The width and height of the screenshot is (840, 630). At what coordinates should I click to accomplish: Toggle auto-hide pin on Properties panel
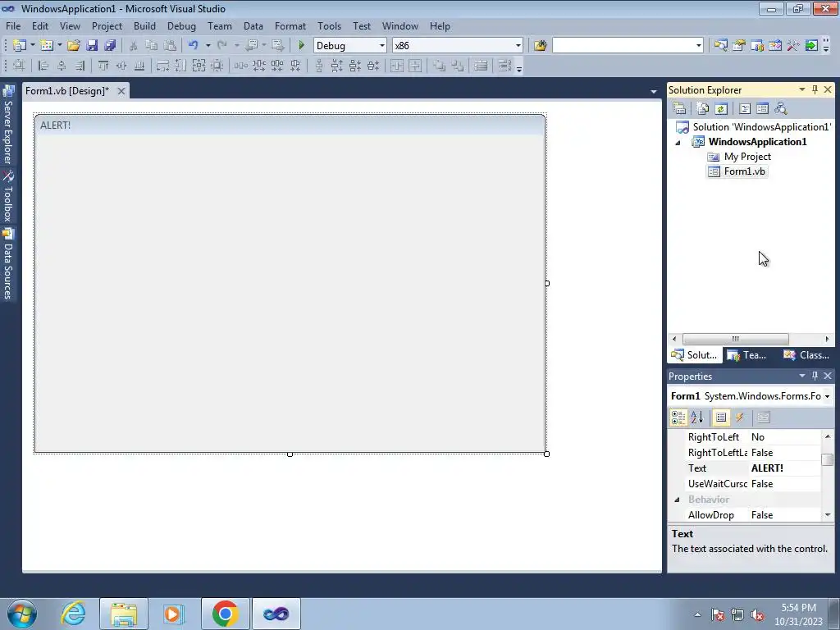(815, 376)
